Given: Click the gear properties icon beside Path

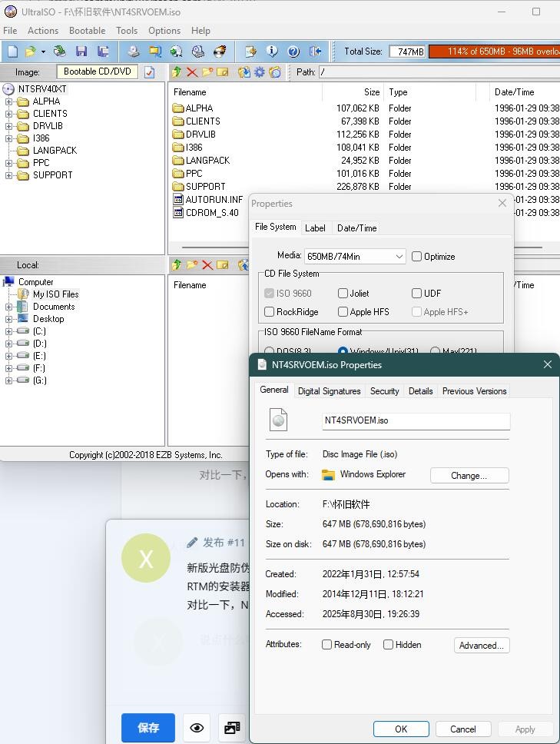Looking at the screenshot, I should 260,72.
